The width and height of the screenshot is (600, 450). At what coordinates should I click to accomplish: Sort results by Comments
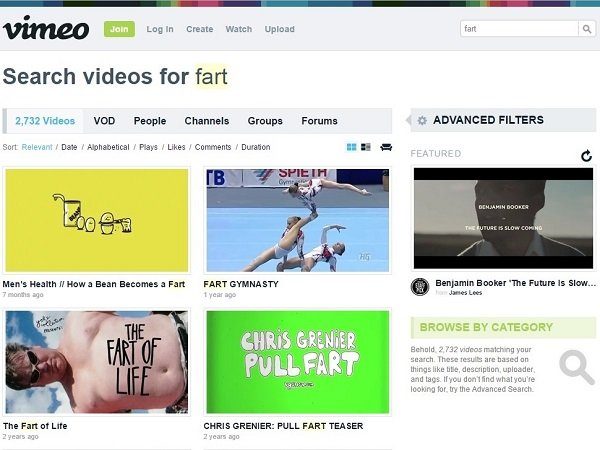pyautogui.click(x=213, y=147)
